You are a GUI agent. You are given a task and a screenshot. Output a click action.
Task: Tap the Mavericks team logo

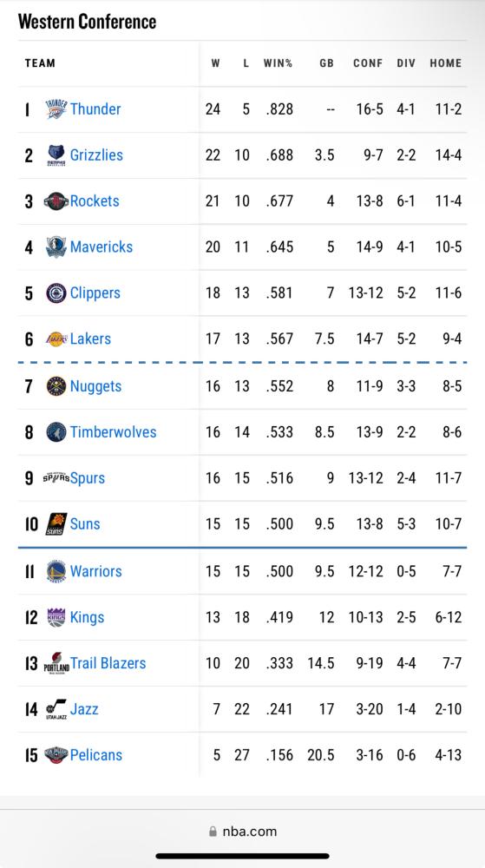pyautogui.click(x=56, y=247)
